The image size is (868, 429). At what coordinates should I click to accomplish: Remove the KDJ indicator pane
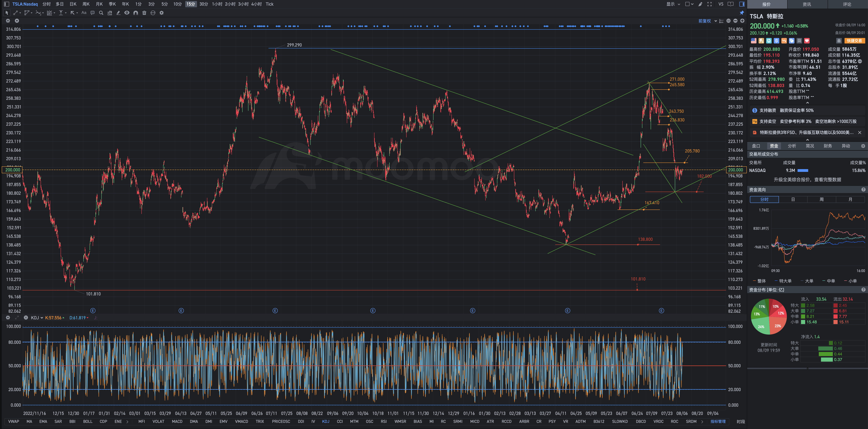pyautogui.click(x=26, y=318)
